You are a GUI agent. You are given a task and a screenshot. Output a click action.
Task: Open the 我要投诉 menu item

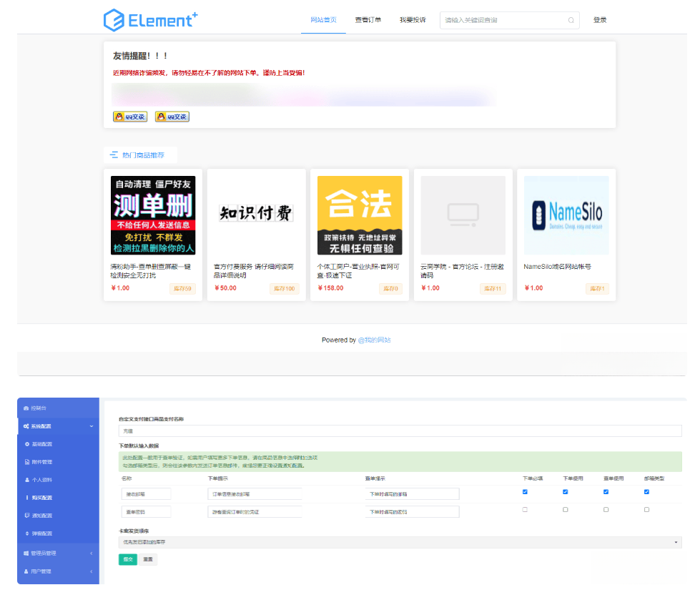click(413, 20)
